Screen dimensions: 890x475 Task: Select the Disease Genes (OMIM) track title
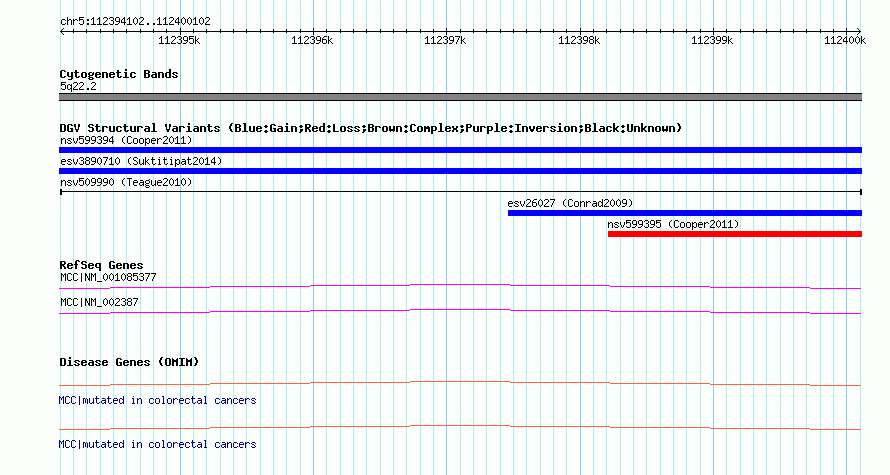pyautogui.click(x=129, y=362)
